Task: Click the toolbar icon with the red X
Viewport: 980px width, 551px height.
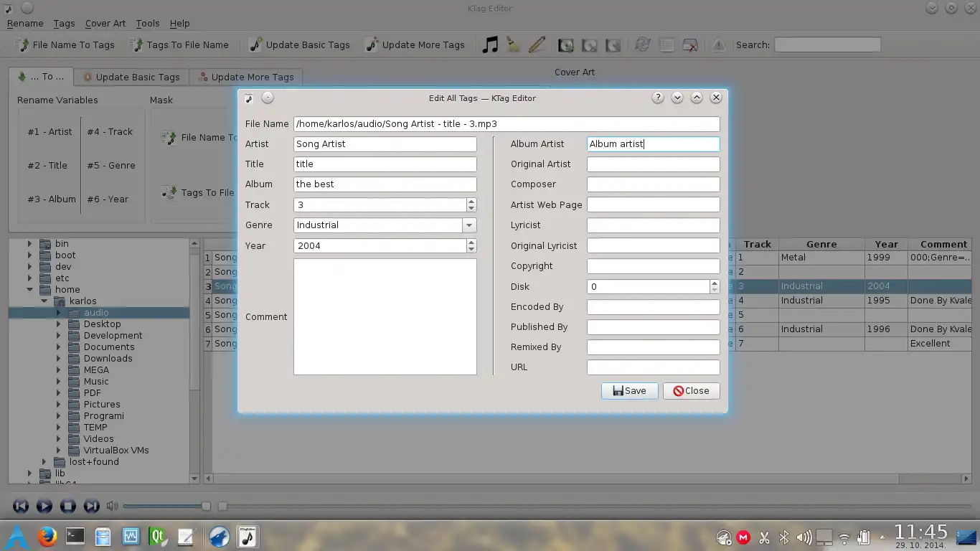Action: [690, 44]
